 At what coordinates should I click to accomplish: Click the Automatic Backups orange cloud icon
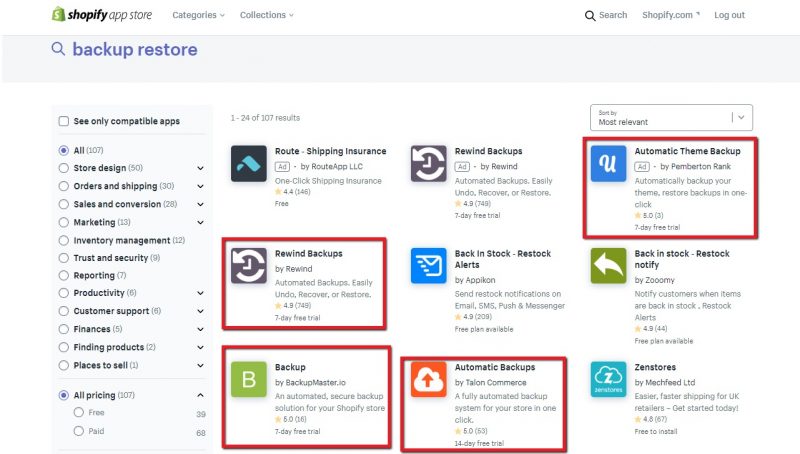[x=429, y=380]
